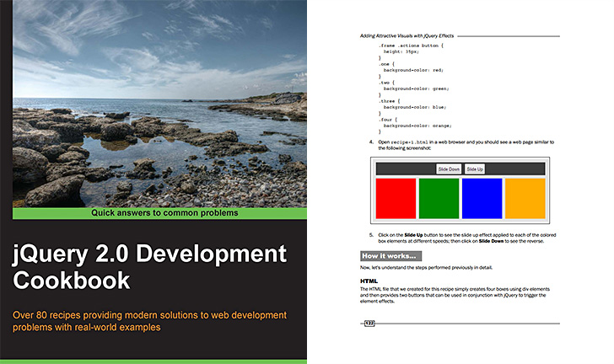Click the 'Over 80 recipes' orange subtitle

[149, 321]
